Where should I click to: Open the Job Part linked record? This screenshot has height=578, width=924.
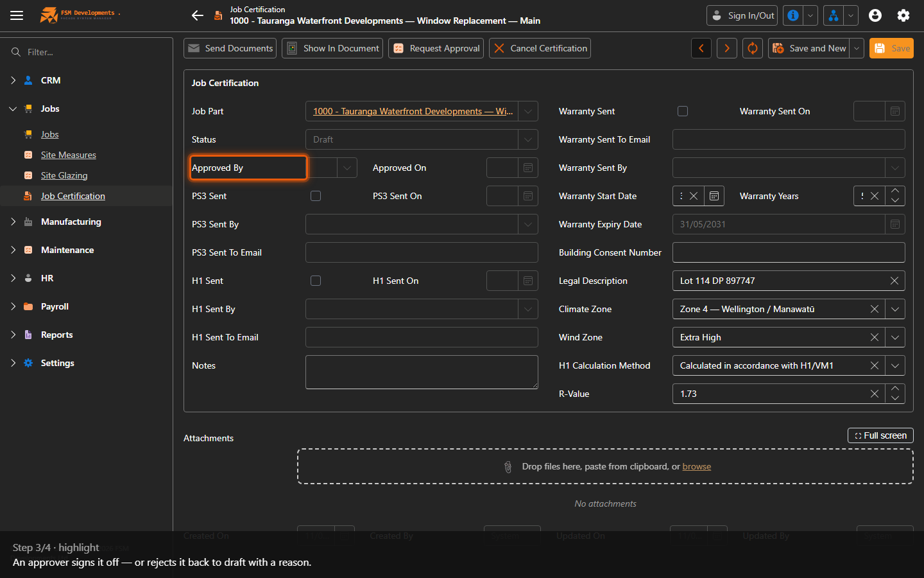[413, 111]
